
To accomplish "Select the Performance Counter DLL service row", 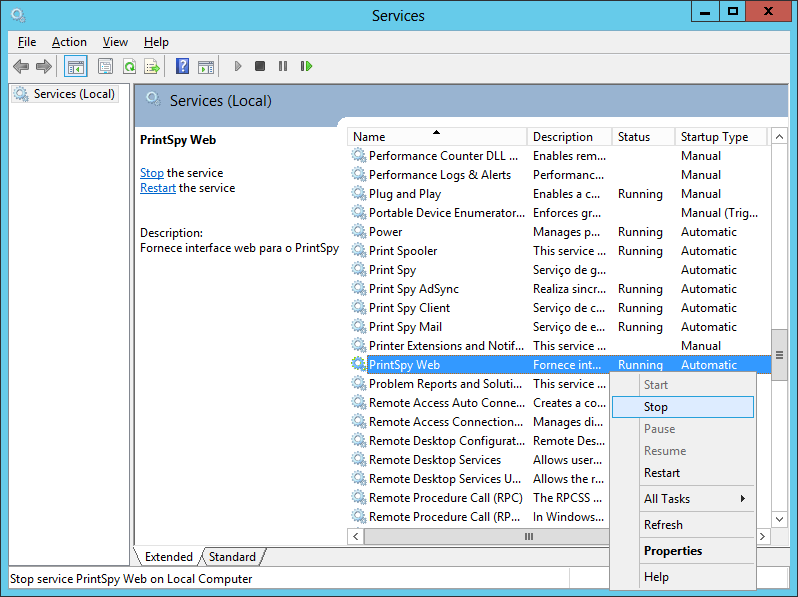I will click(559, 156).
